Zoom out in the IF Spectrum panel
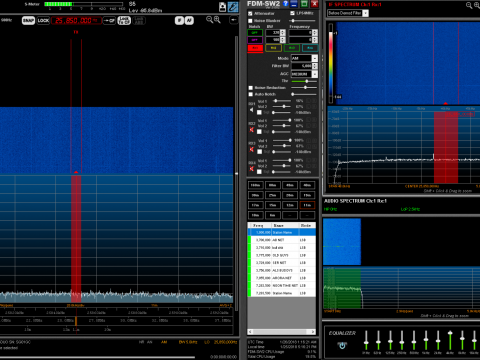The width and height of the screenshot is (480, 360). pyautogui.click(x=469, y=5)
